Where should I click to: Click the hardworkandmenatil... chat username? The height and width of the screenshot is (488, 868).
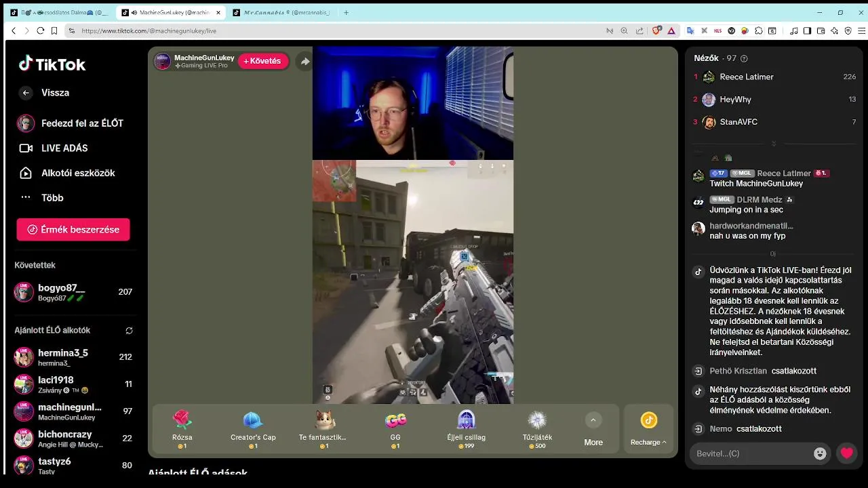coord(751,226)
